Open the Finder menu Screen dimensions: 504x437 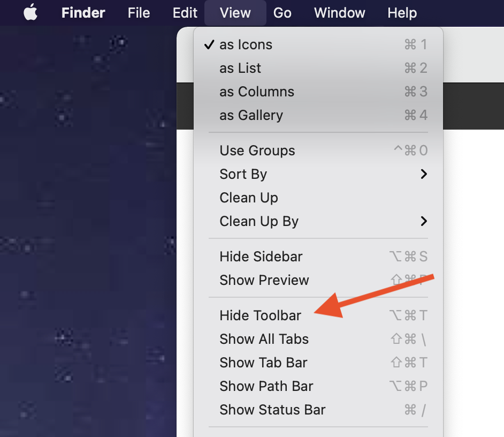click(x=83, y=13)
